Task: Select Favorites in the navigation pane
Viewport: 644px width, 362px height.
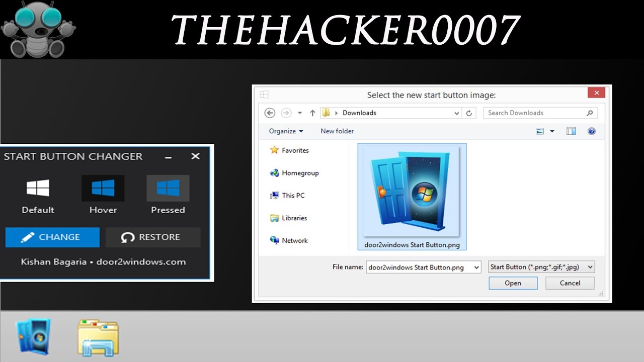Action: [x=289, y=150]
